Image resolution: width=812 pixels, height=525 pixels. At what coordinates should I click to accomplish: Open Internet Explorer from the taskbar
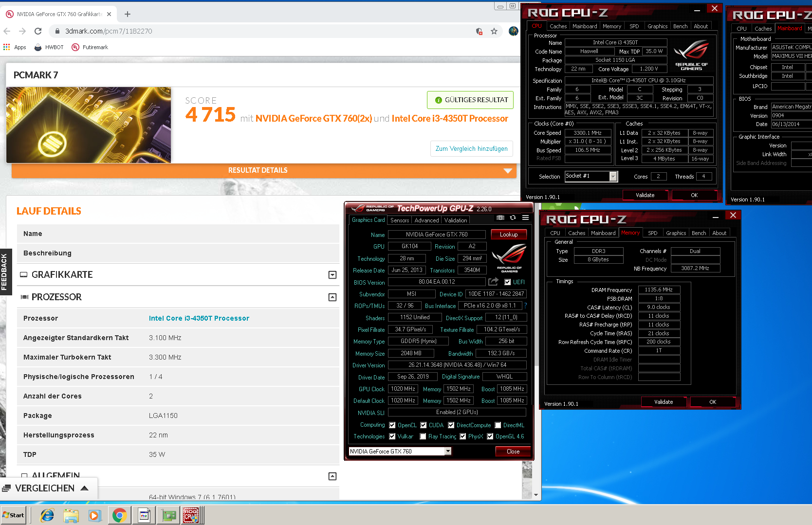pos(47,515)
